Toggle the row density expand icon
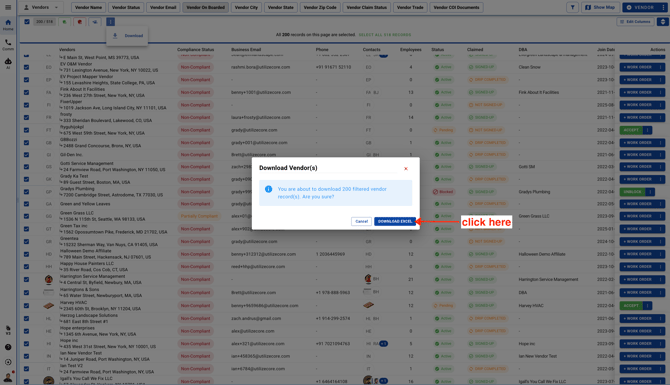This screenshot has width=670, height=385. click(663, 22)
